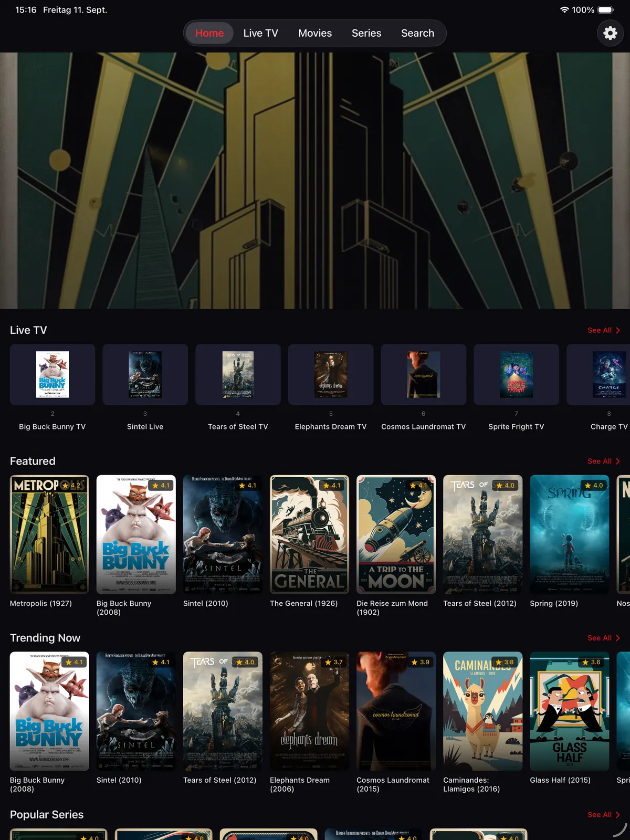Open Spring (2019) poster
Image resolution: width=630 pixels, height=840 pixels.
click(x=570, y=534)
